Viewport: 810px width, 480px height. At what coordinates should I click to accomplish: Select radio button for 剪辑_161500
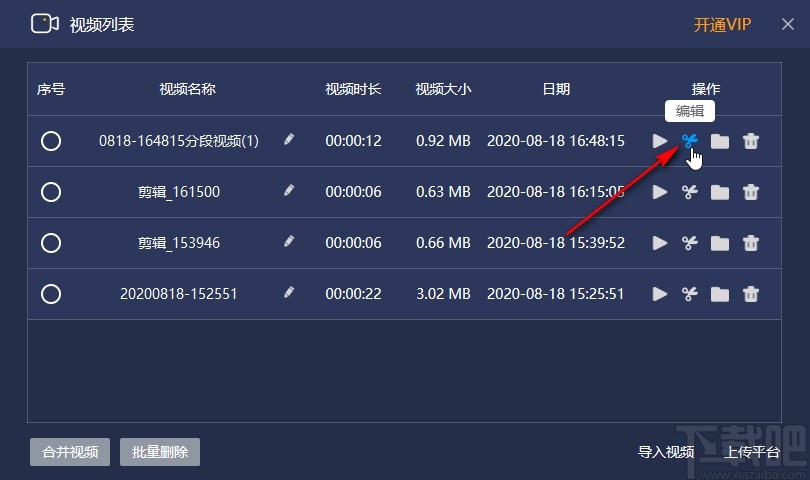point(51,192)
